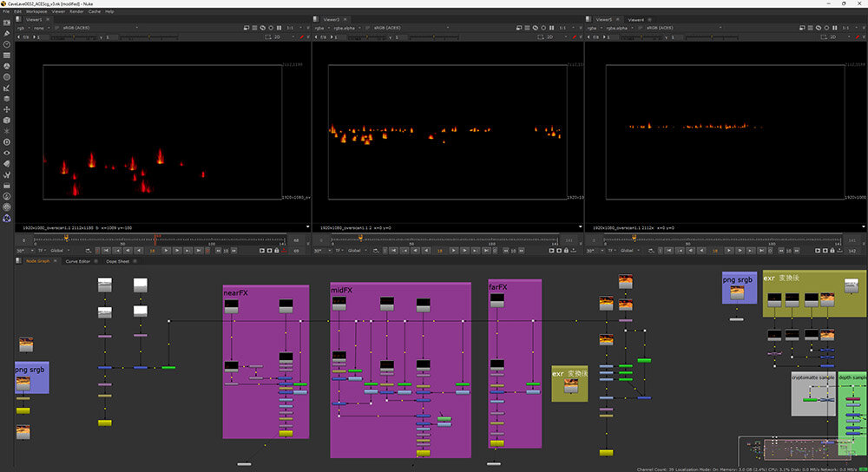Open Viewer2 rgba.alpha dropdown
868x472 pixels.
(x=346, y=28)
